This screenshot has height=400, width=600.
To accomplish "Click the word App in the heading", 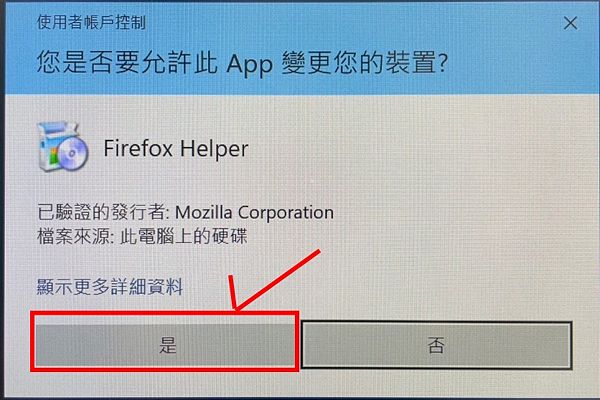I will tap(249, 64).
